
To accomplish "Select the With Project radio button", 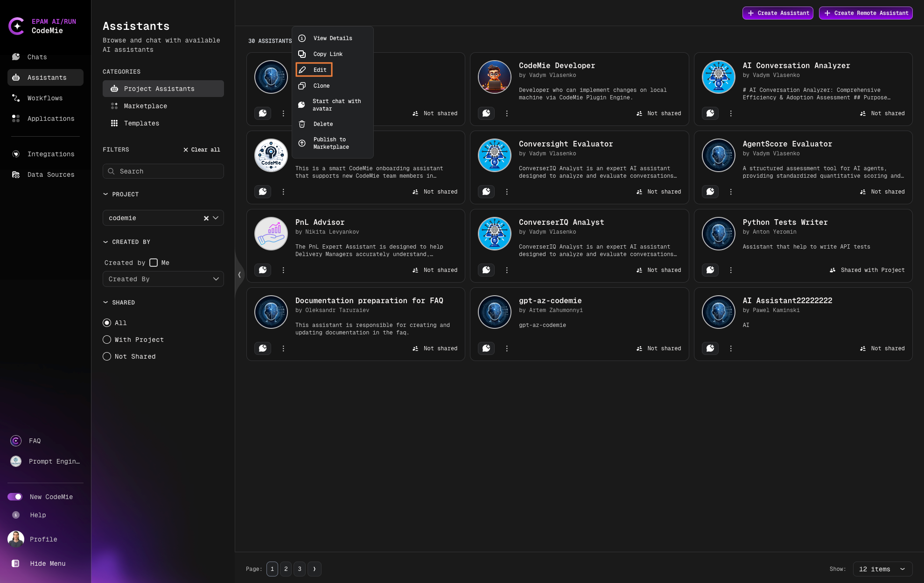I will pyautogui.click(x=106, y=340).
